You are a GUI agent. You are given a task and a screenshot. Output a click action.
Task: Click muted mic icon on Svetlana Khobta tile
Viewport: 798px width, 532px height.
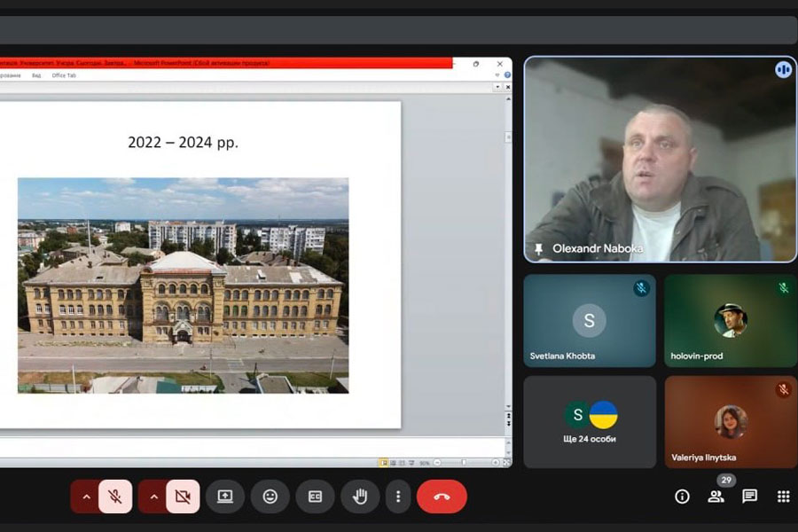pyautogui.click(x=641, y=288)
